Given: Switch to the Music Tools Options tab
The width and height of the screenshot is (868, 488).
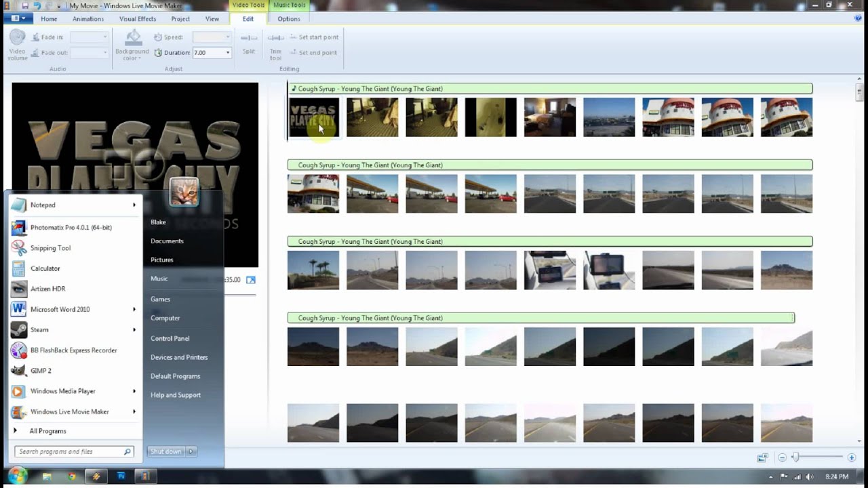Looking at the screenshot, I should tap(289, 19).
